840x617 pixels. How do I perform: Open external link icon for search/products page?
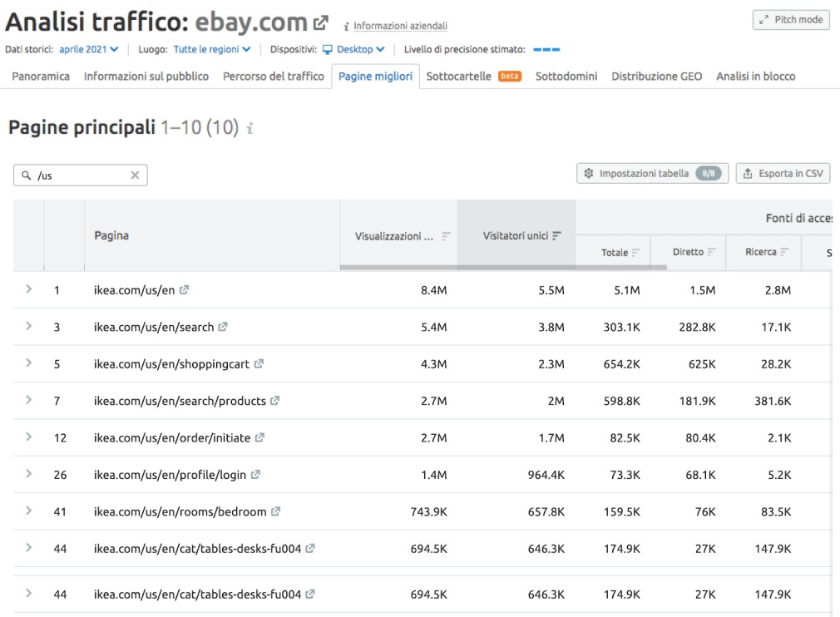pyautogui.click(x=274, y=401)
